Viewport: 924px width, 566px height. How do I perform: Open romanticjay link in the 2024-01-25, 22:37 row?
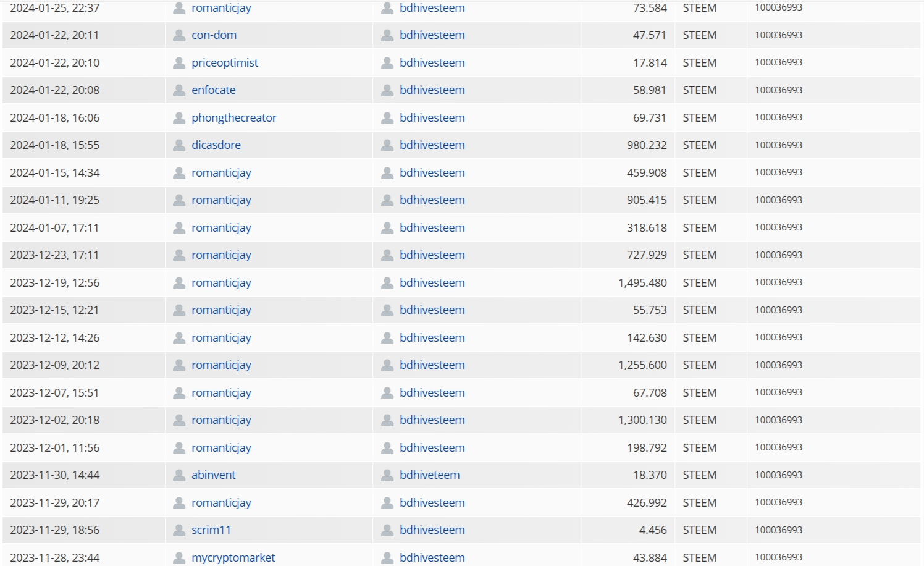[x=221, y=8]
